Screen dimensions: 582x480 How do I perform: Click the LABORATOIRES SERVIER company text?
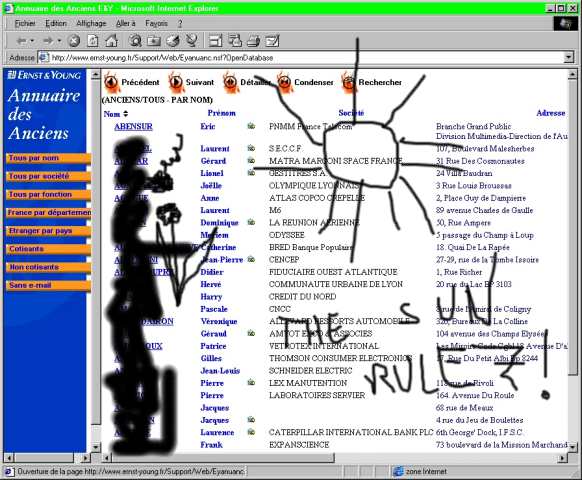317,395
